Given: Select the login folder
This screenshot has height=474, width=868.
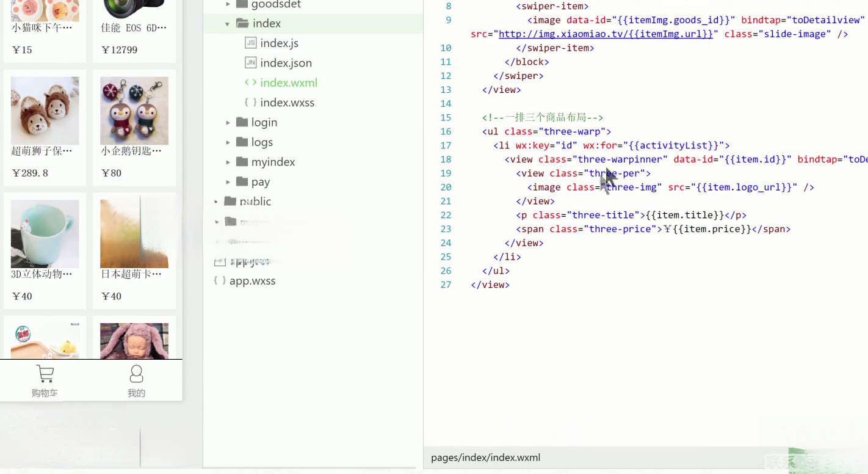Looking at the screenshot, I should point(264,123).
